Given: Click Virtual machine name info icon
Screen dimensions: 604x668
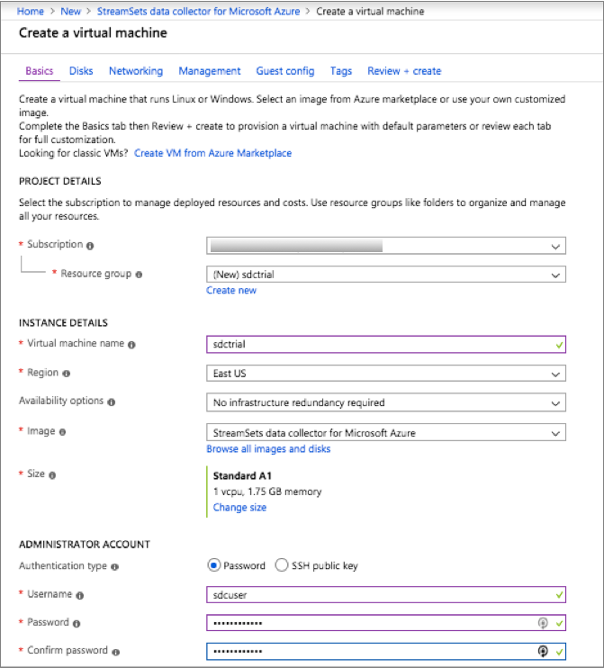Looking at the screenshot, I should 131,344.
